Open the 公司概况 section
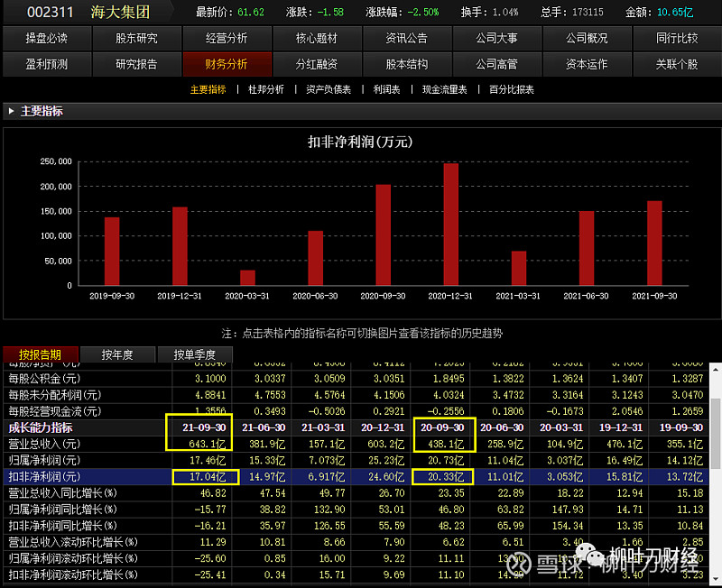The width and height of the screenshot is (722, 588). tap(588, 38)
